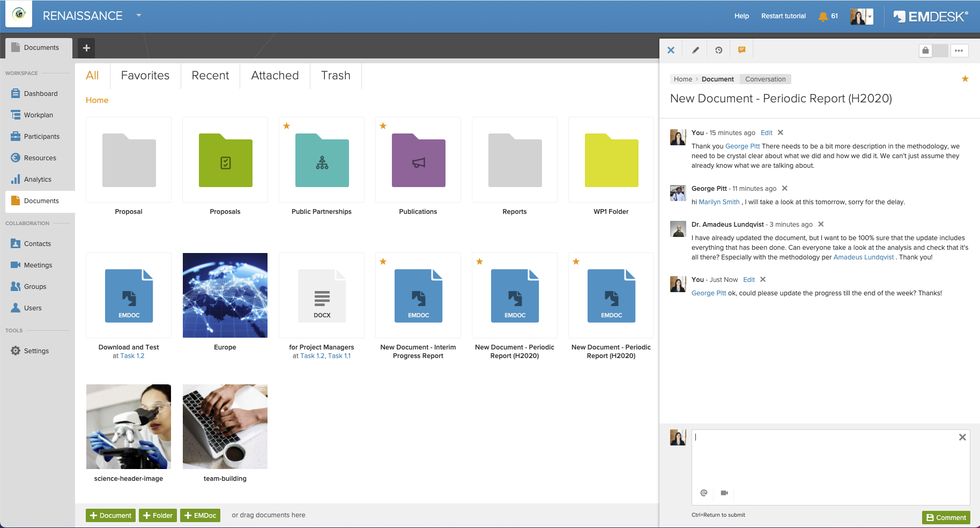Viewport: 980px width, 528px height.
Task: Toggle the favorite star near the breadcrumb
Action: pos(965,79)
